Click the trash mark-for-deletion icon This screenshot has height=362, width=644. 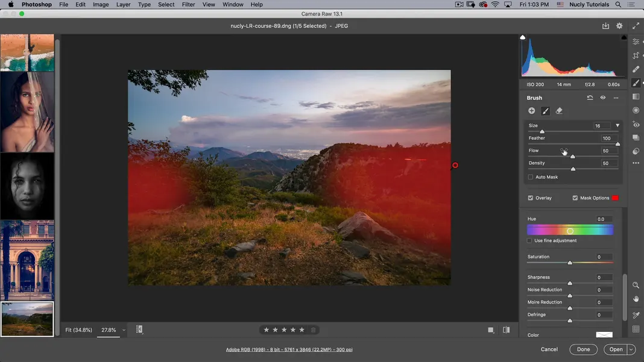[x=313, y=330]
